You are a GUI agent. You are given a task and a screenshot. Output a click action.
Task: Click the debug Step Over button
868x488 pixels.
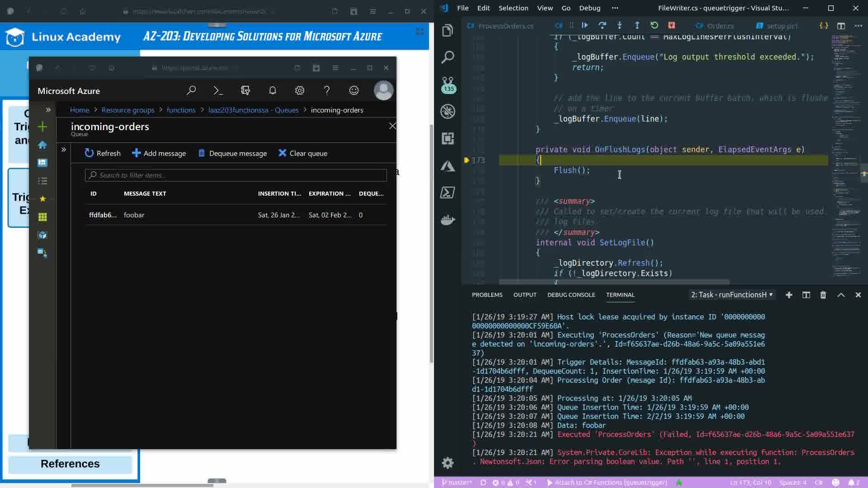point(602,25)
